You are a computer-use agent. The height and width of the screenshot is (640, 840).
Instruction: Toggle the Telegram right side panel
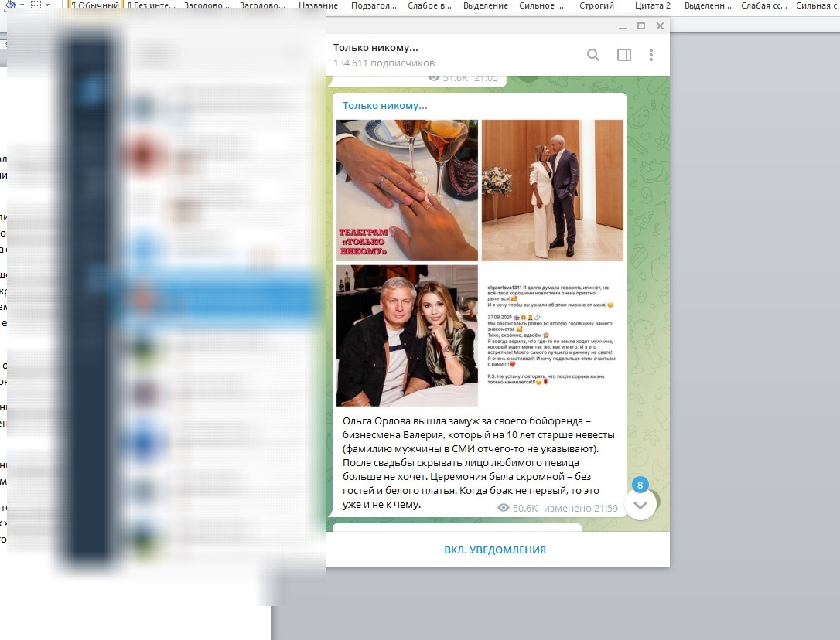pos(624,55)
